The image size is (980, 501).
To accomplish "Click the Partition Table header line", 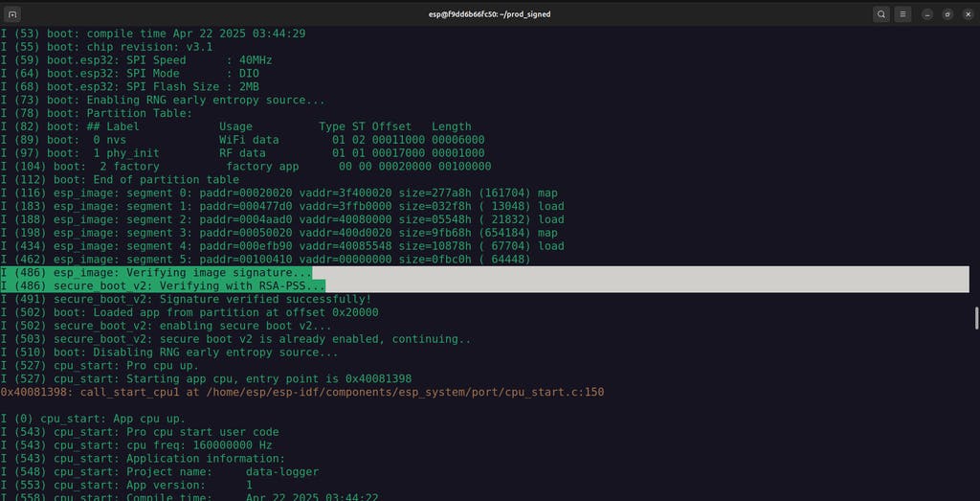I will [97, 113].
